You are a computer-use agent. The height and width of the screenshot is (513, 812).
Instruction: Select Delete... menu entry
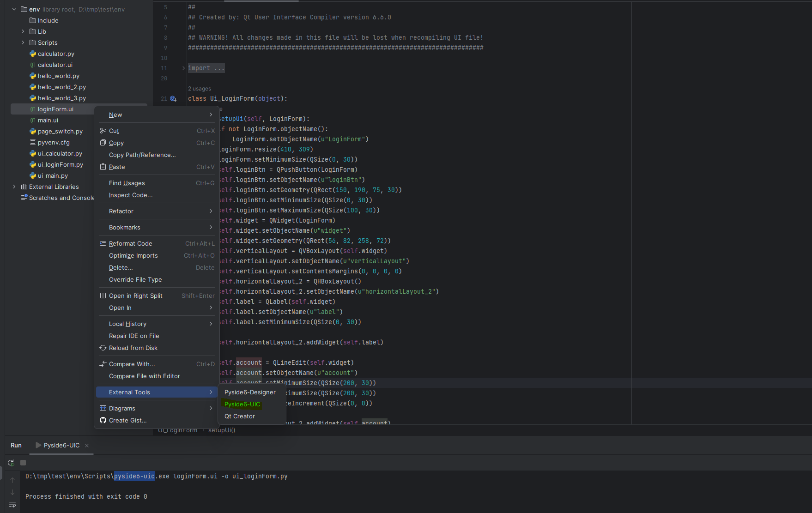click(x=157, y=267)
